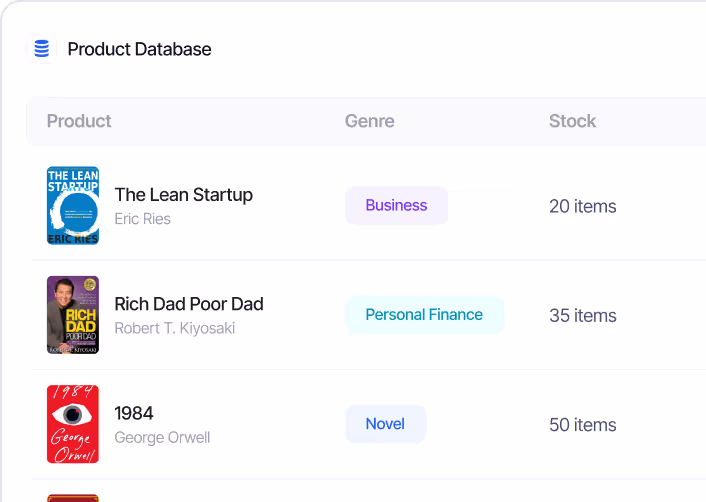706x502 pixels.
Task: Click author George Orwell
Action: pos(162,438)
